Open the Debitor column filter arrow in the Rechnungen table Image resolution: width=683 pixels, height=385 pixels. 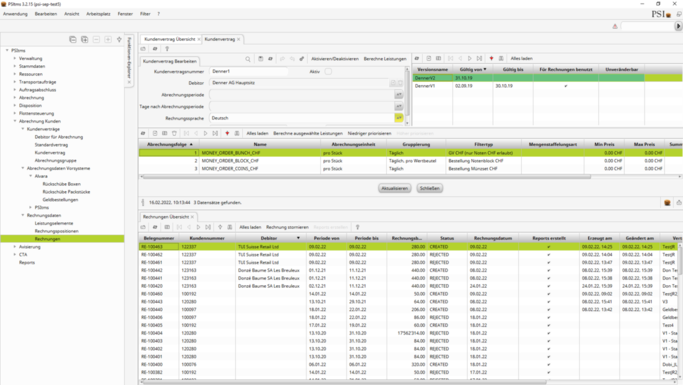point(298,238)
